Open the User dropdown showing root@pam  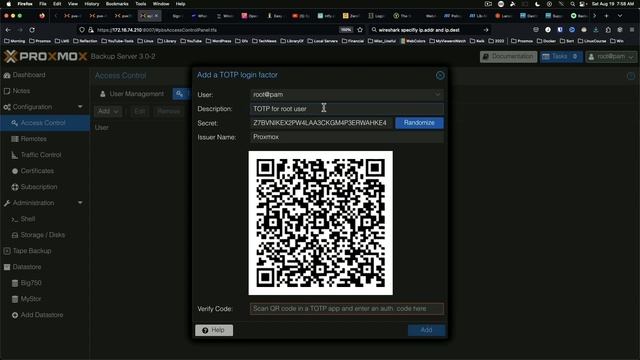(x=347, y=95)
